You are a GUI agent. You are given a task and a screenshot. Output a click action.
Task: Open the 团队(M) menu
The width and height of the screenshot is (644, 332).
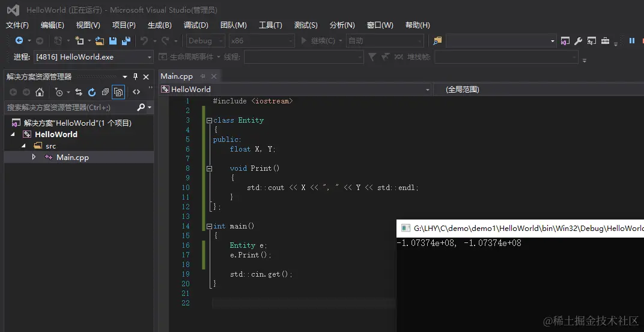233,25
